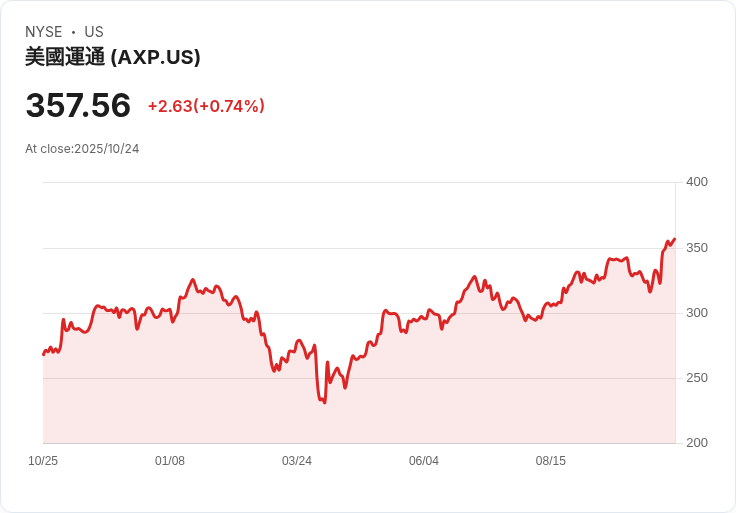Click the 400 y-axis label
The height and width of the screenshot is (513, 736).
696,182
